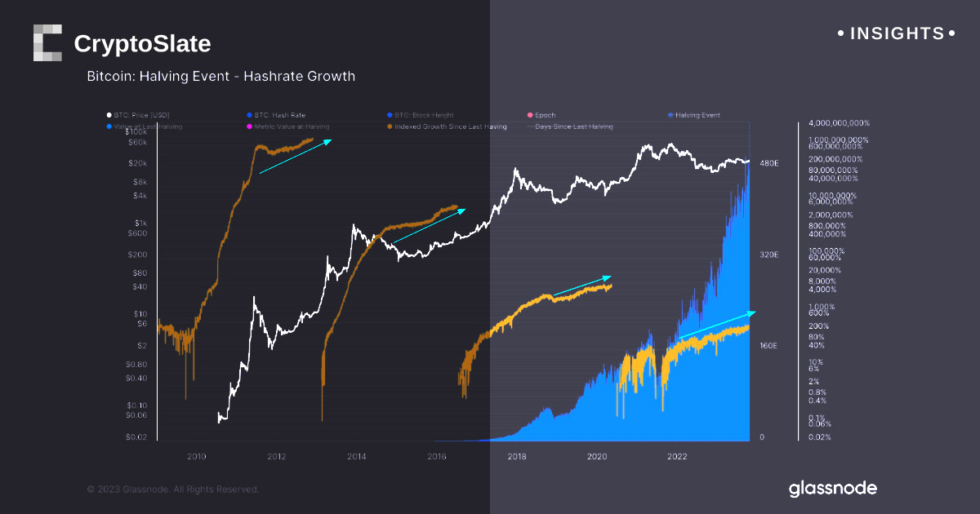980x514 pixels.
Task: Click the chart title Halving Event - Hashrate Growth
Action: 220,77
